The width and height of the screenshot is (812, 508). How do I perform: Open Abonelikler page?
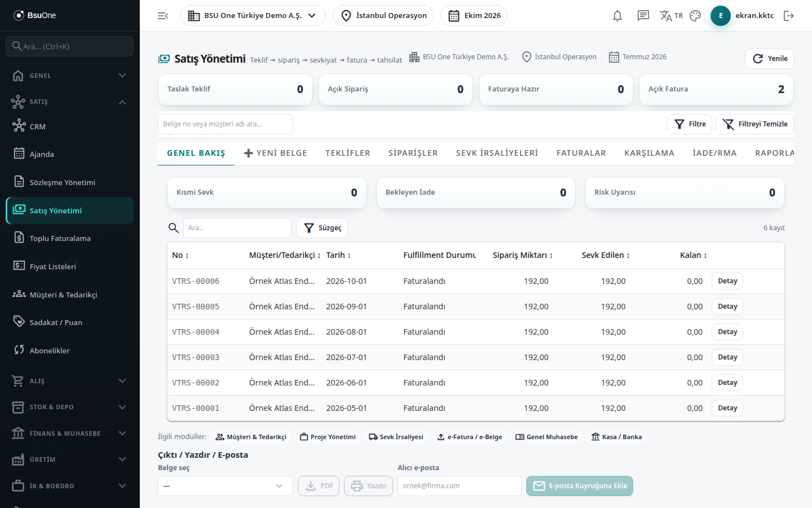pos(70,351)
